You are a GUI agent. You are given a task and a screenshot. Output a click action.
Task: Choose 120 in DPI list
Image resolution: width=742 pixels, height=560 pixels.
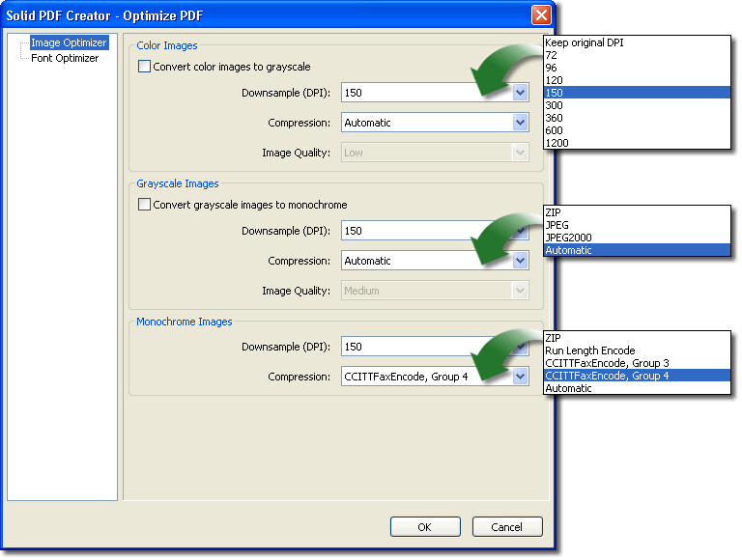click(637, 80)
